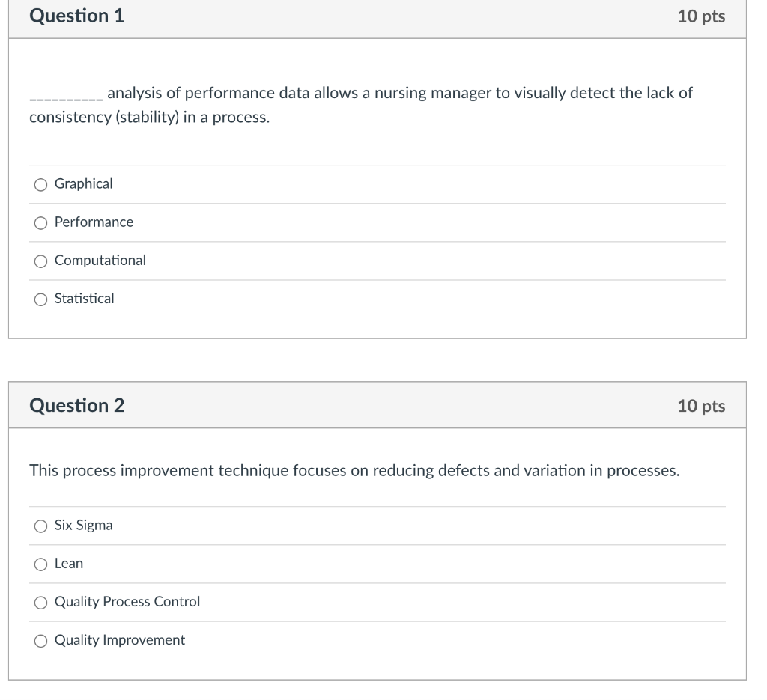Screen dimensions: 767x700
Task: Select the Lean answer choice
Action: (40, 564)
